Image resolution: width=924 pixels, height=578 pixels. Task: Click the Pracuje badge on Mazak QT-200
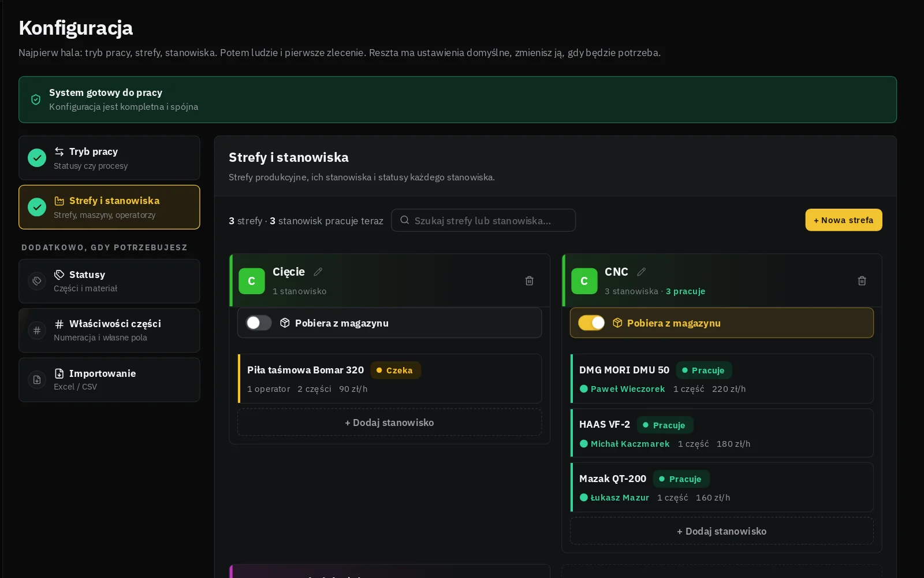[681, 479]
